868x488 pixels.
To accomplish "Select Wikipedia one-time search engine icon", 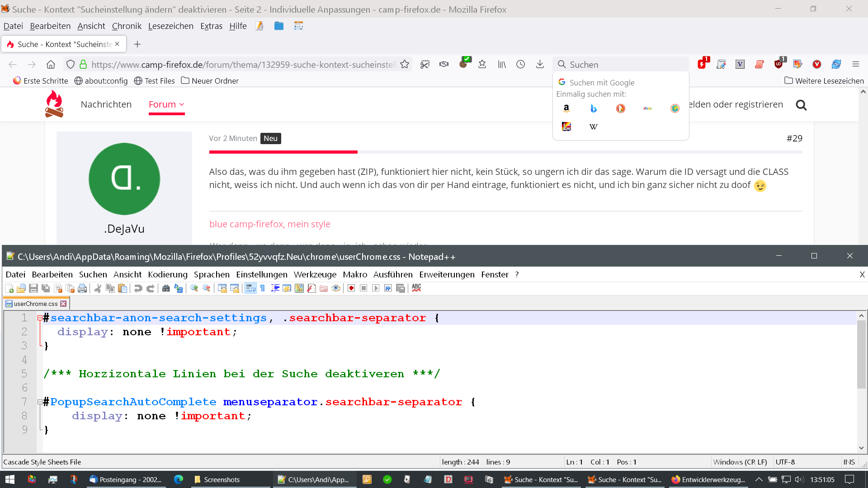I will click(x=594, y=127).
